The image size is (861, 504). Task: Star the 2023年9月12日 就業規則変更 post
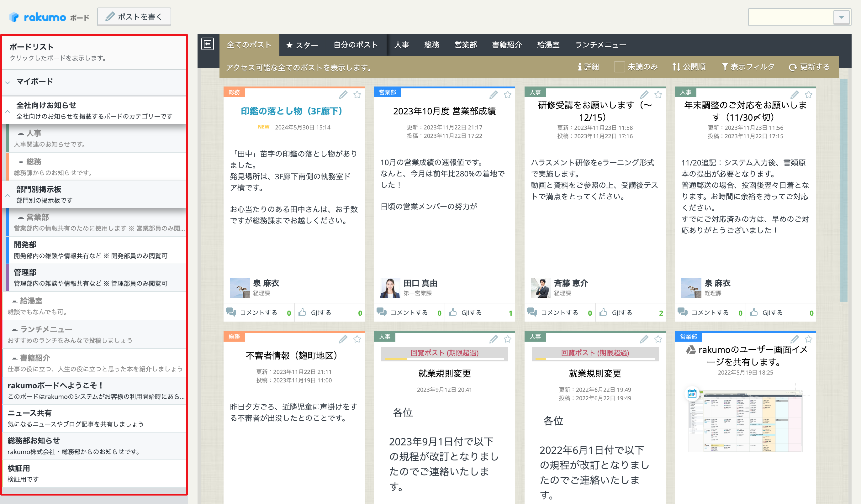507,339
